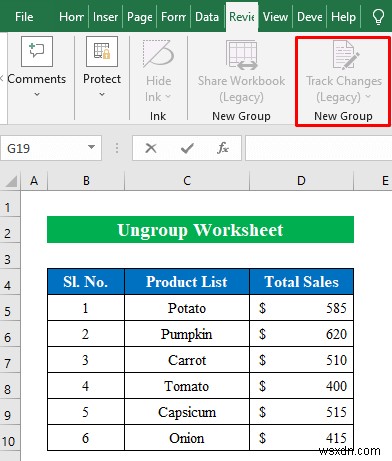This screenshot has width=392, height=461.
Task: Click the Cancel X in formula bar
Action: tap(151, 148)
